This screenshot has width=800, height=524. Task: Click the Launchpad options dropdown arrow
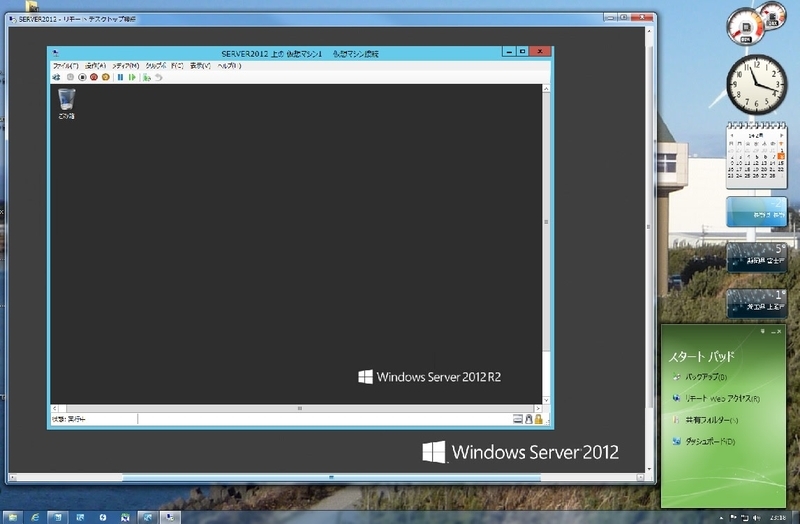pyautogui.click(x=763, y=331)
